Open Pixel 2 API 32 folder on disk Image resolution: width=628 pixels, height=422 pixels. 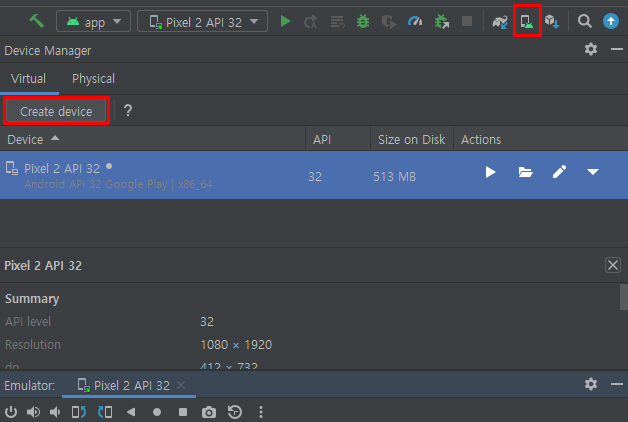(x=525, y=172)
